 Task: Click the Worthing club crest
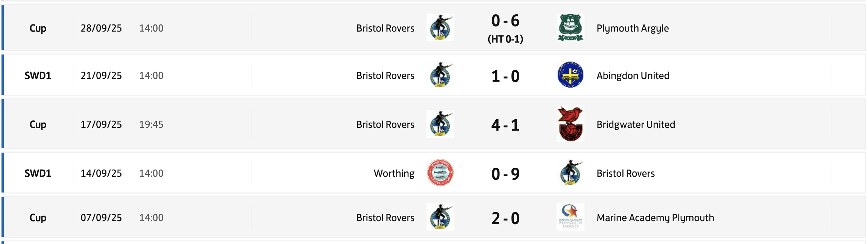click(440, 173)
